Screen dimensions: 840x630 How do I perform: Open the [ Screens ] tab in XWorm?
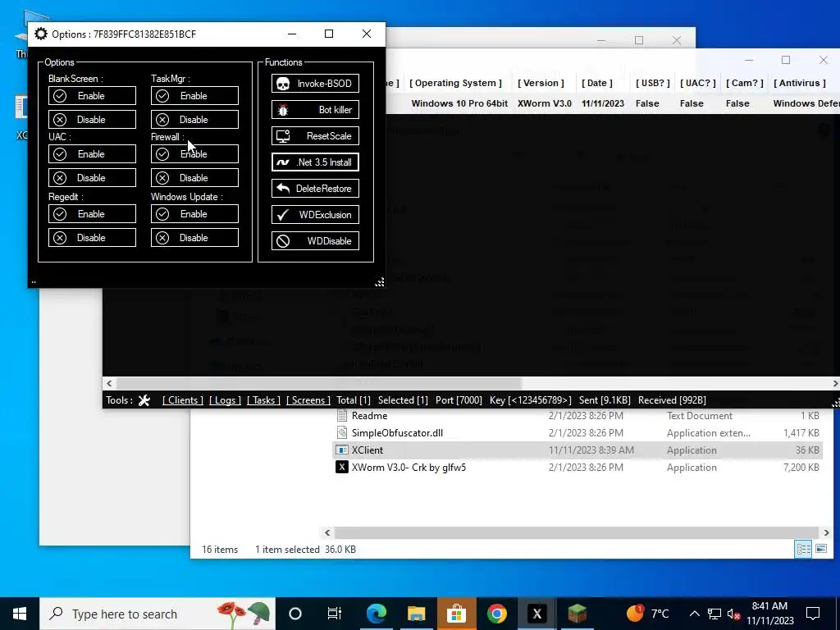pos(308,400)
